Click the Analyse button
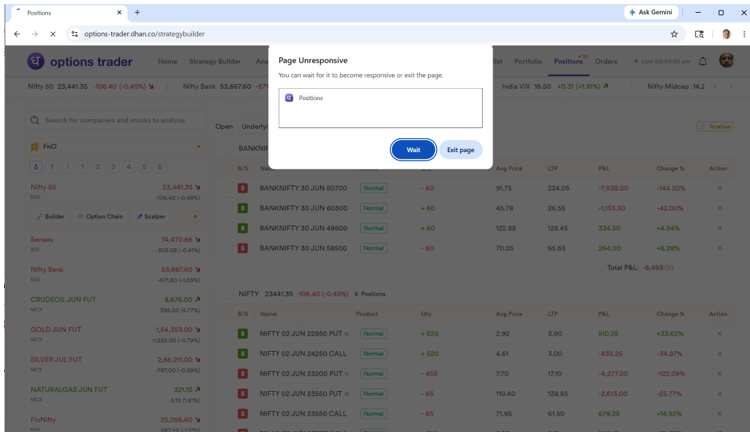Image resolution: width=750 pixels, height=432 pixels. [x=715, y=126]
